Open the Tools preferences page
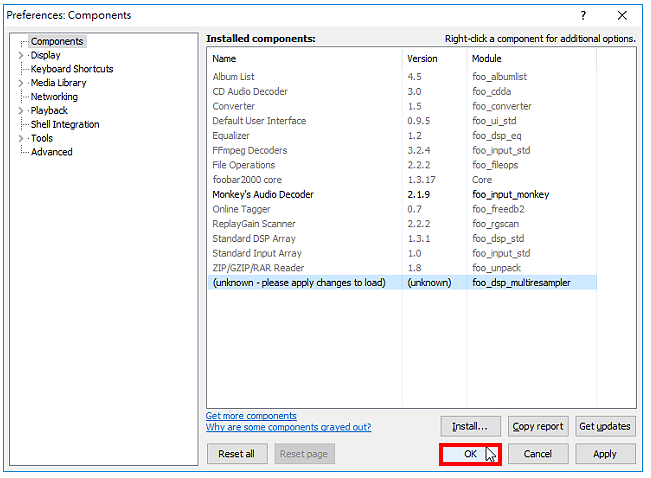Screen dimensions: 651x478 tap(42, 138)
